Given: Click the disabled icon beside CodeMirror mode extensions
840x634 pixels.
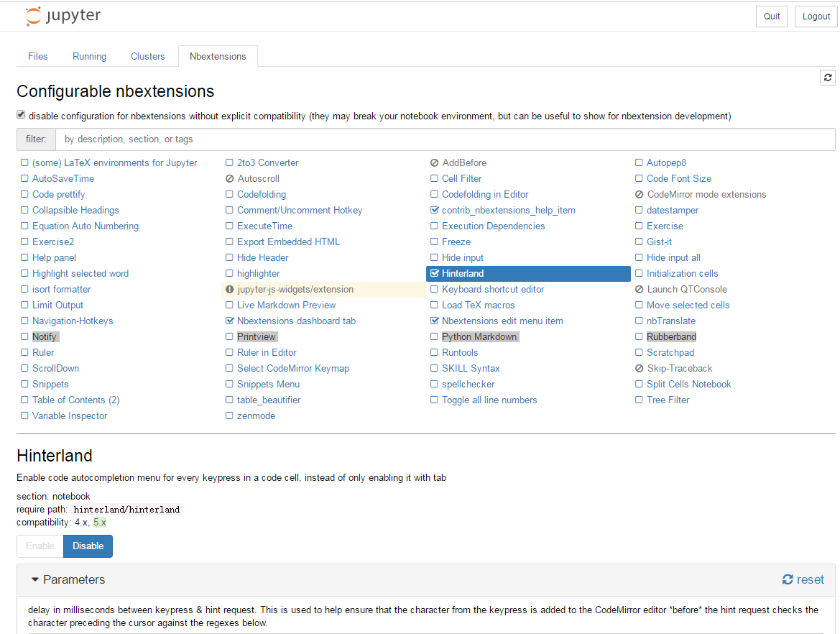Looking at the screenshot, I should point(639,195).
